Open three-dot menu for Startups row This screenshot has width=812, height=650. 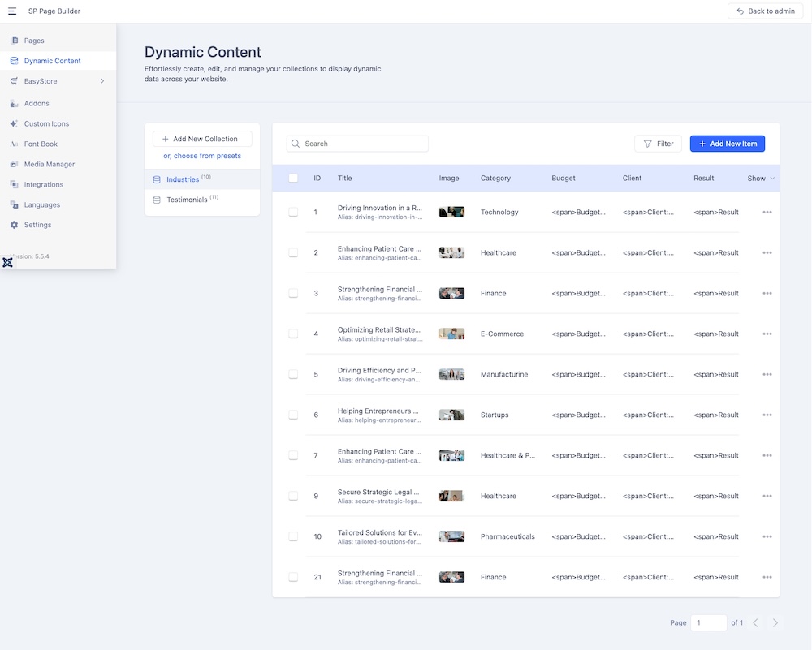pos(767,415)
